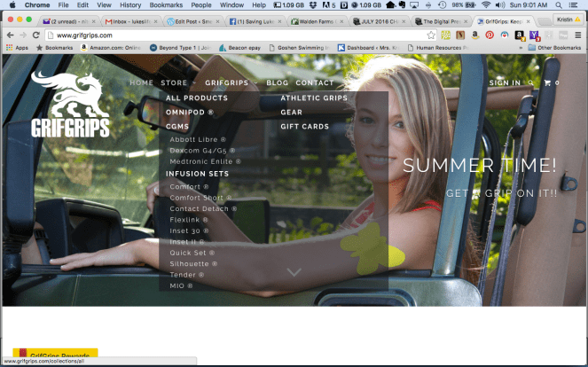Click the browser reload button
The image size is (588, 367).
point(38,35)
